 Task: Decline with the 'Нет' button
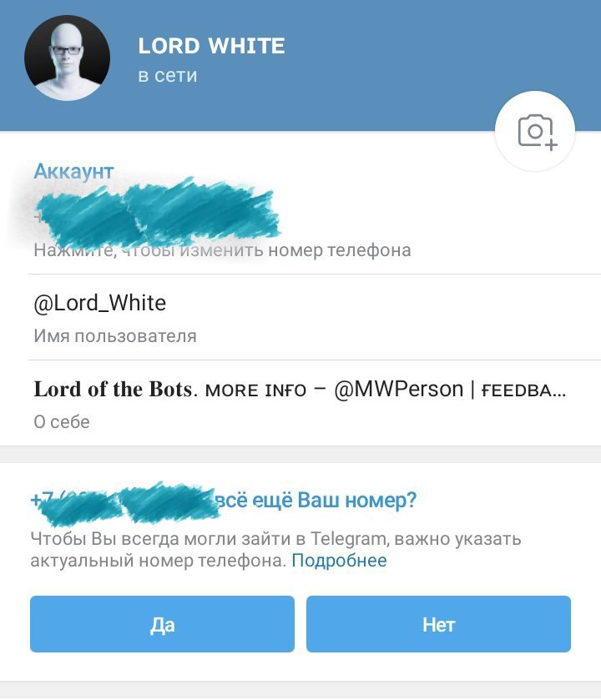(438, 624)
